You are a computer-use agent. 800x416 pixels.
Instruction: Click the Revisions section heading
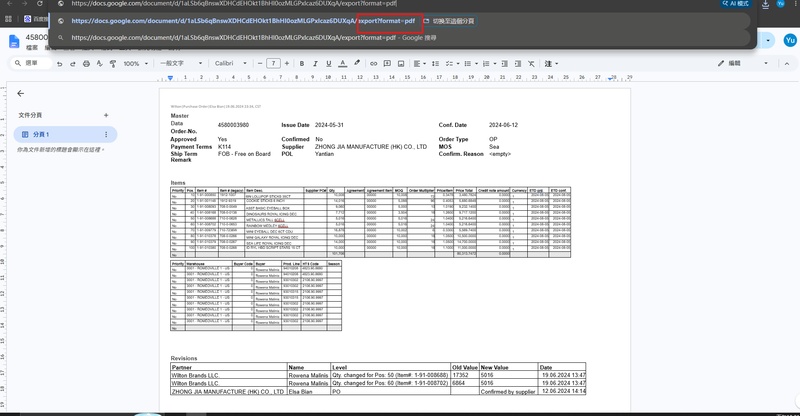tap(184, 358)
